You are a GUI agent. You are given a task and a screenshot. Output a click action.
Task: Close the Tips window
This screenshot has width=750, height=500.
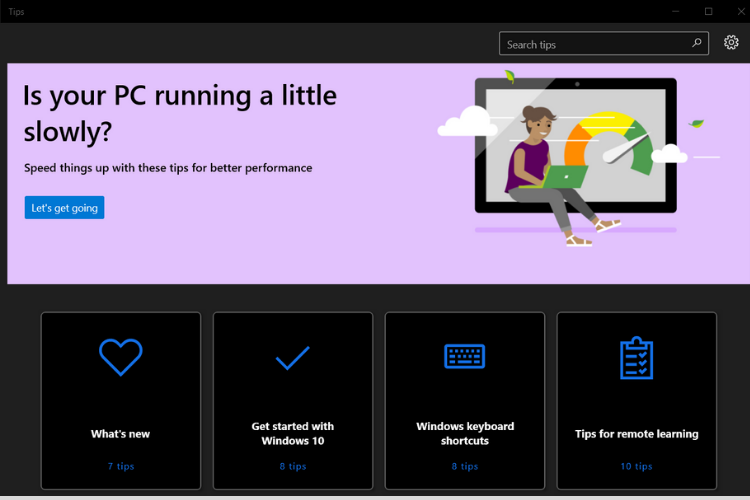(x=741, y=11)
